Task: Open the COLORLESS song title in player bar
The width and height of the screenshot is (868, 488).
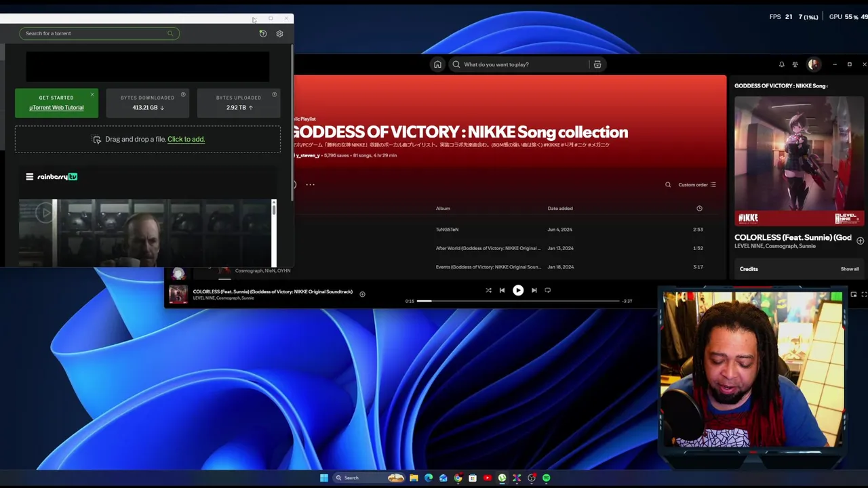Action: pyautogui.click(x=273, y=291)
